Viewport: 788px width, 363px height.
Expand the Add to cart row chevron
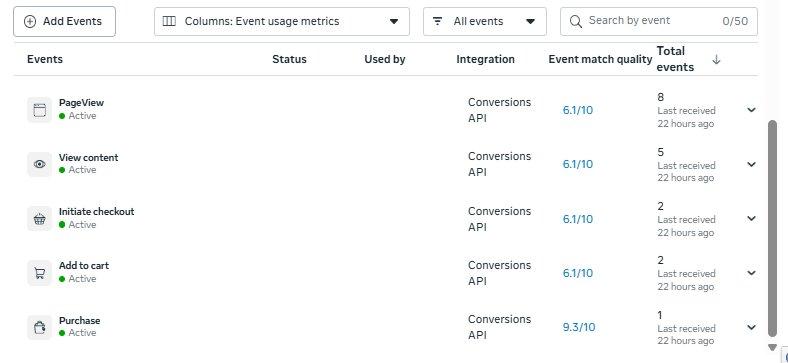(751, 273)
